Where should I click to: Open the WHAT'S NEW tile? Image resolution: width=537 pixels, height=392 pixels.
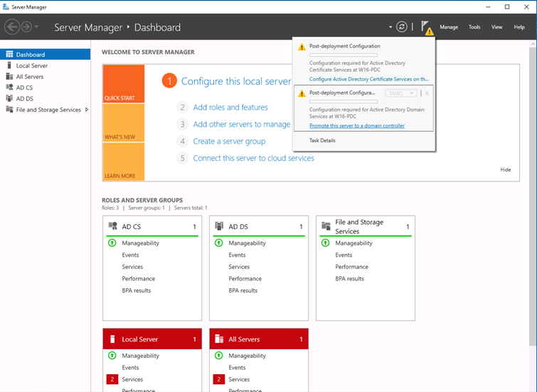pyautogui.click(x=123, y=122)
